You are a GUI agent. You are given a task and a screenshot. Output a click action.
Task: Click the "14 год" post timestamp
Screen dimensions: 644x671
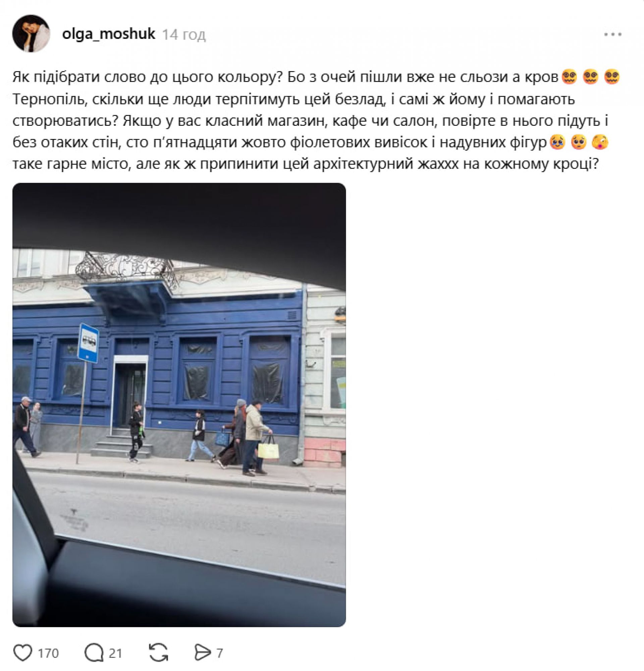(x=184, y=35)
